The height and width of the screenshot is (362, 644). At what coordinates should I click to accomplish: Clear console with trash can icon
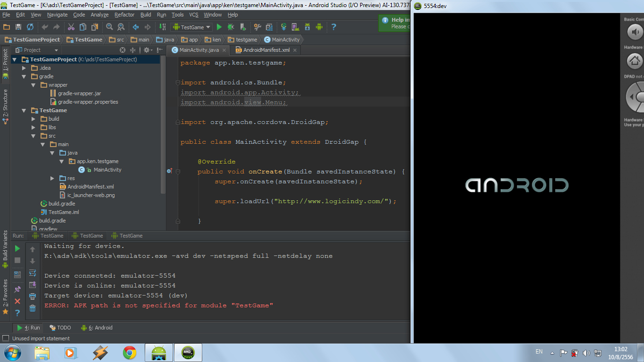pos(33,308)
